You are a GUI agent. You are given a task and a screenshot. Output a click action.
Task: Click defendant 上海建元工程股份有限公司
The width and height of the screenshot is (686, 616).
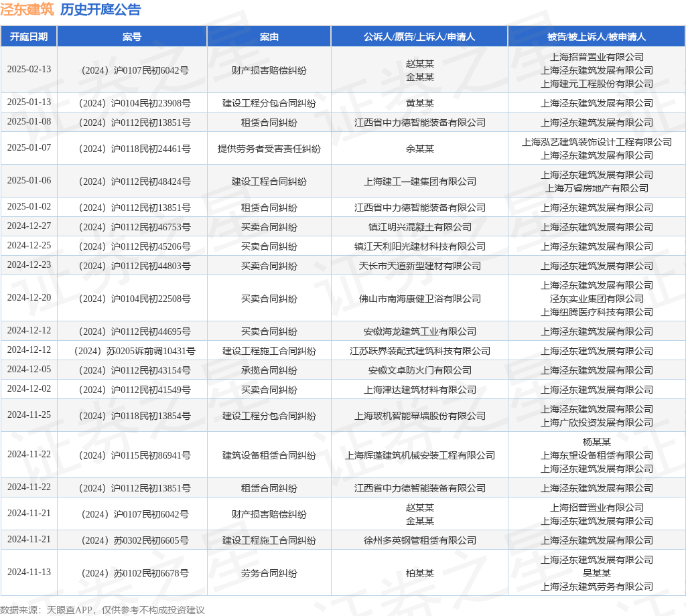click(x=597, y=84)
